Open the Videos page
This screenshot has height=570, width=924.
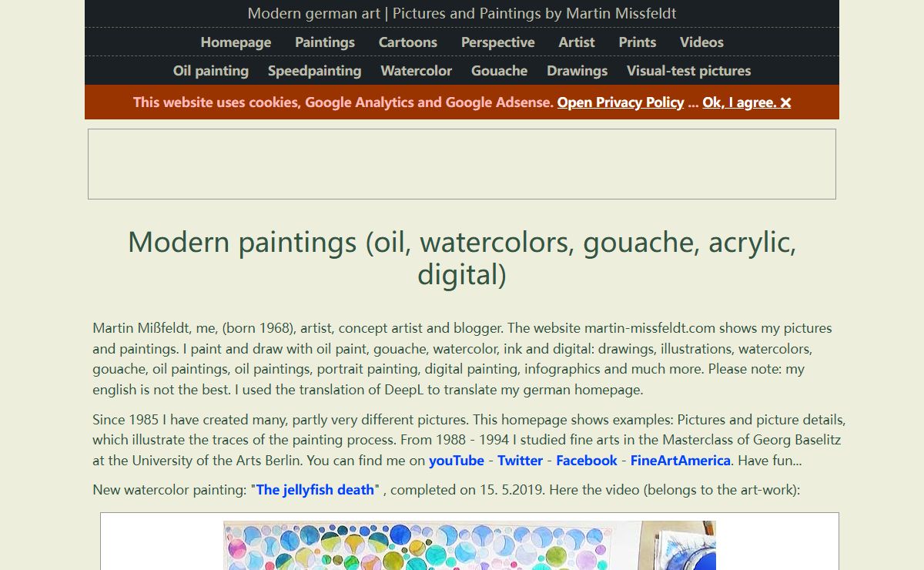(x=701, y=42)
